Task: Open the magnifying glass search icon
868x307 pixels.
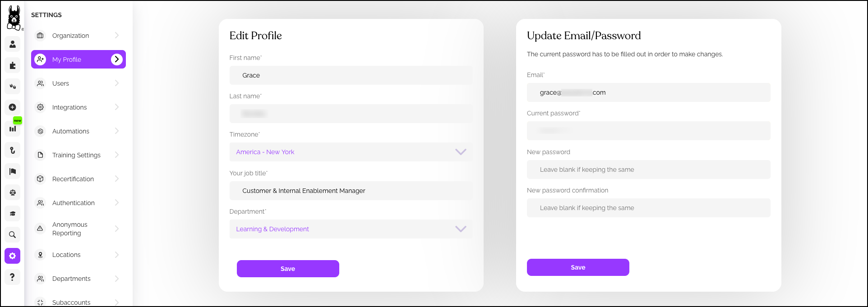Action: tap(13, 234)
